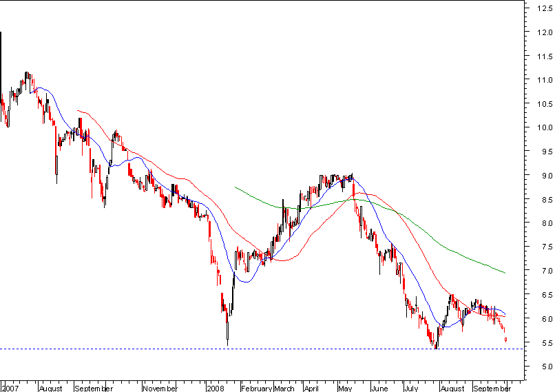Select the 11.0 price axis value
The height and width of the screenshot is (392, 555).
[x=545, y=80]
